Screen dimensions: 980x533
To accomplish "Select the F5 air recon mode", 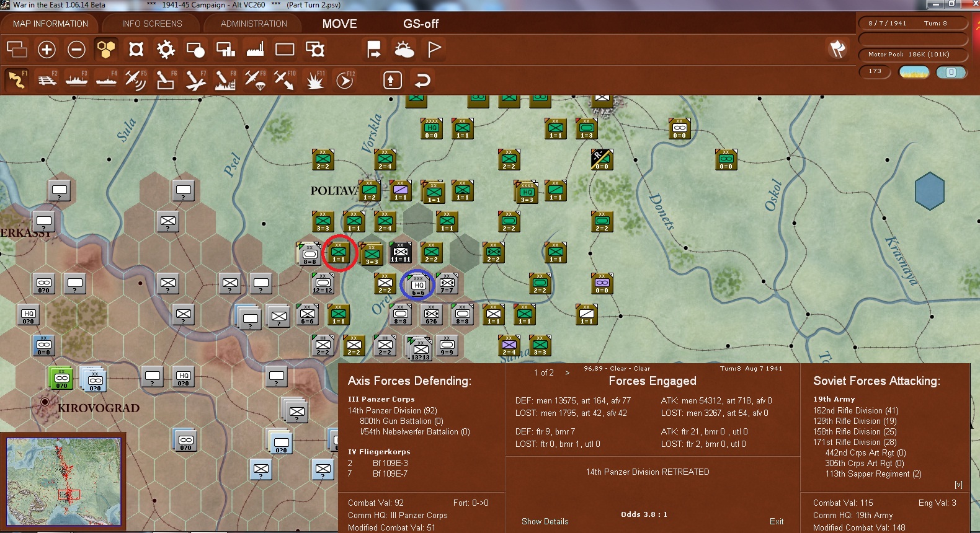I will pyautogui.click(x=136, y=80).
